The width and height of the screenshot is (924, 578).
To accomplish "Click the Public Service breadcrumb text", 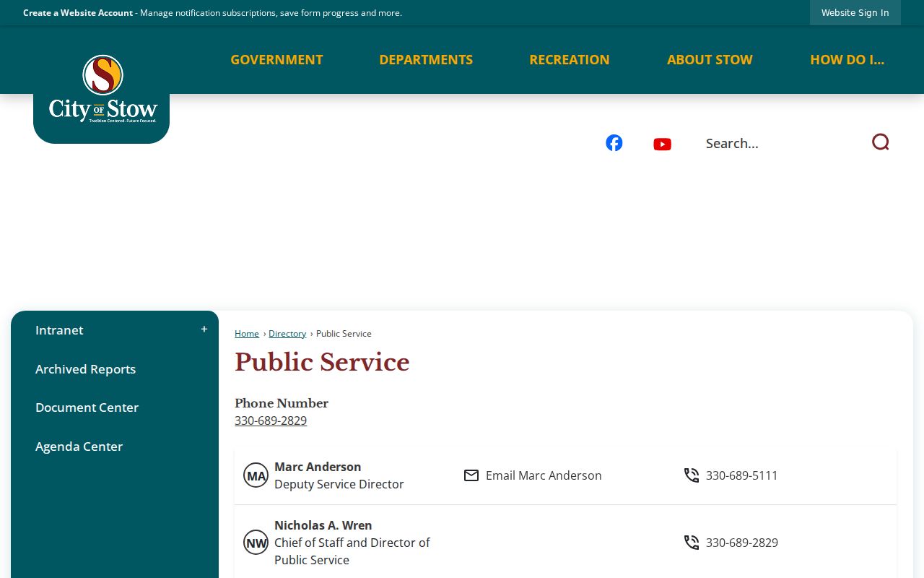I will [x=344, y=334].
